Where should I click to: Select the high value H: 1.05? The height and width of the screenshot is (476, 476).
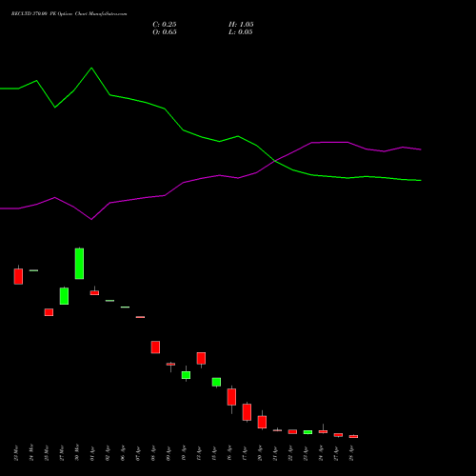(x=241, y=25)
